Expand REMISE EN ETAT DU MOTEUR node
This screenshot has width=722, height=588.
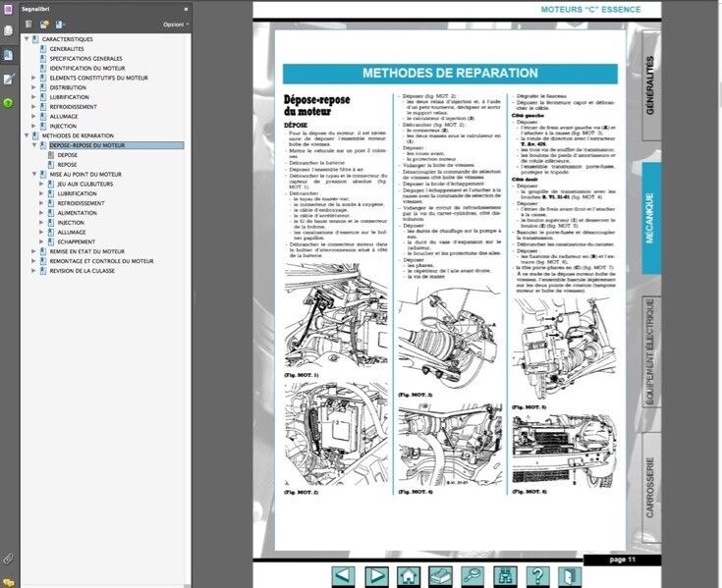point(33,251)
